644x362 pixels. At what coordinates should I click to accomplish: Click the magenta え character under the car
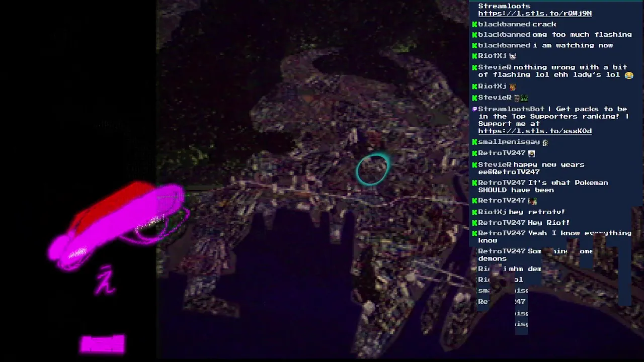click(106, 281)
